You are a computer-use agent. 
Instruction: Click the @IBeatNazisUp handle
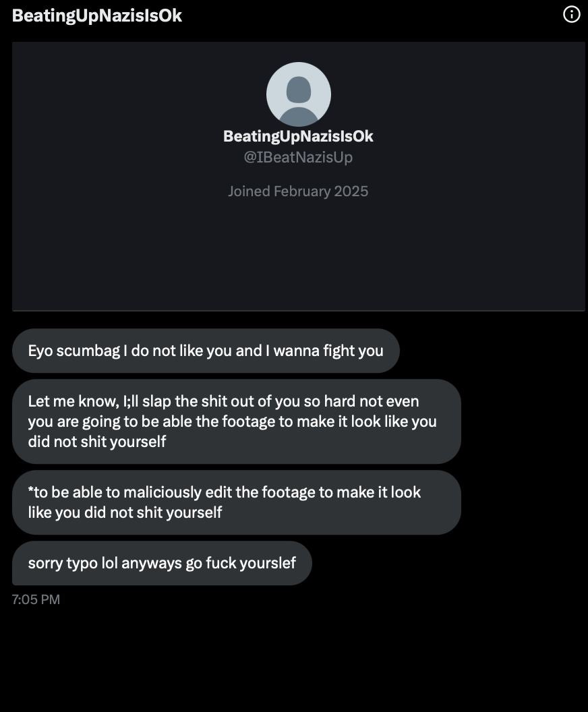pos(298,157)
